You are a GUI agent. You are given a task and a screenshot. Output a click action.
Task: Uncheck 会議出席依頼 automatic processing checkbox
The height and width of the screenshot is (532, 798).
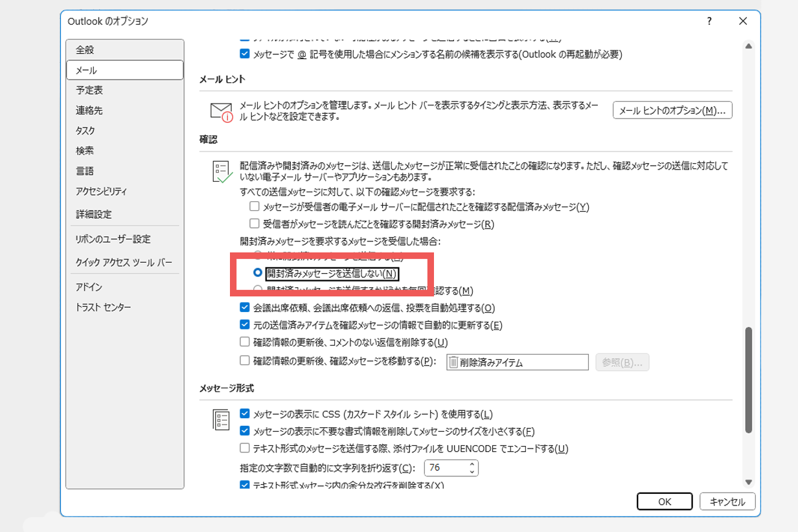(245, 308)
